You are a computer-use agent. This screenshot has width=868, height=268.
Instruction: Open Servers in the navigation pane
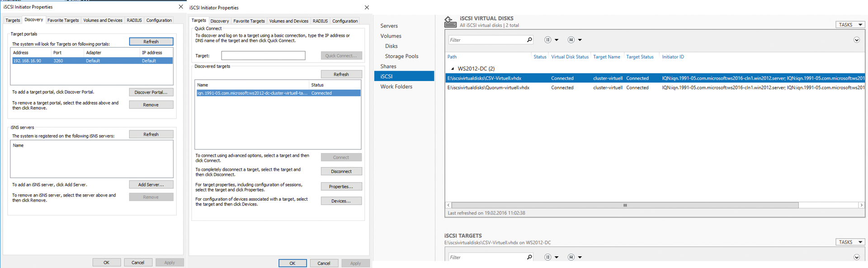389,26
